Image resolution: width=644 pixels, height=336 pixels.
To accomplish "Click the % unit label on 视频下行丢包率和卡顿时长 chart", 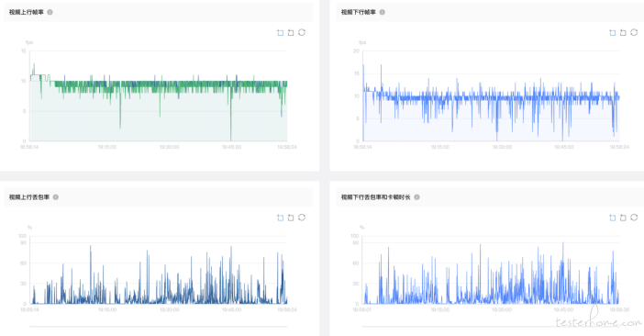I will pyautogui.click(x=361, y=228).
